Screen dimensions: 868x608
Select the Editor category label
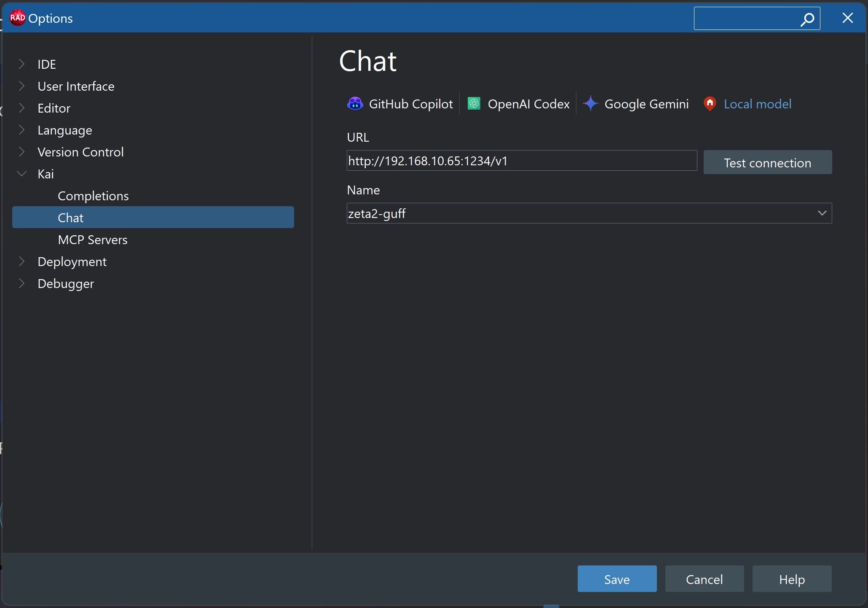[x=54, y=108]
